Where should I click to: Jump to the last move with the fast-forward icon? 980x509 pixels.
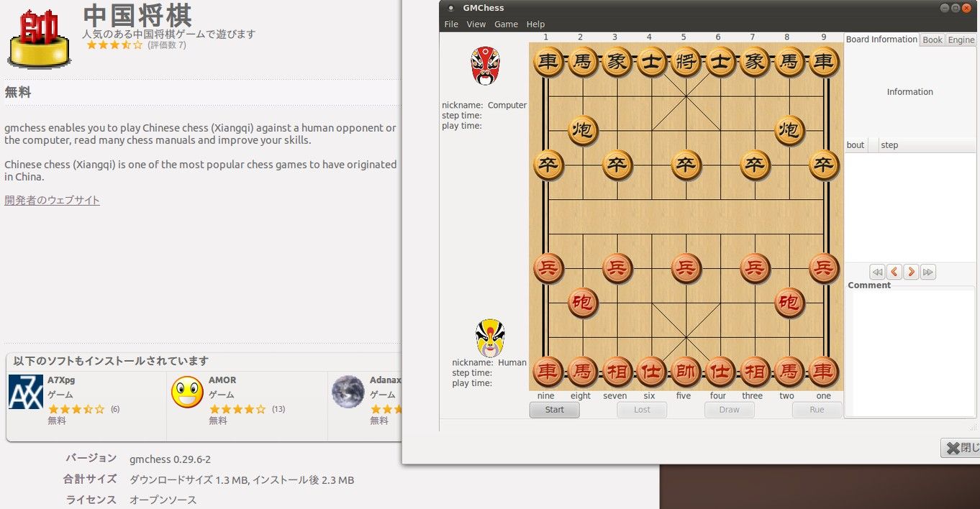point(928,272)
